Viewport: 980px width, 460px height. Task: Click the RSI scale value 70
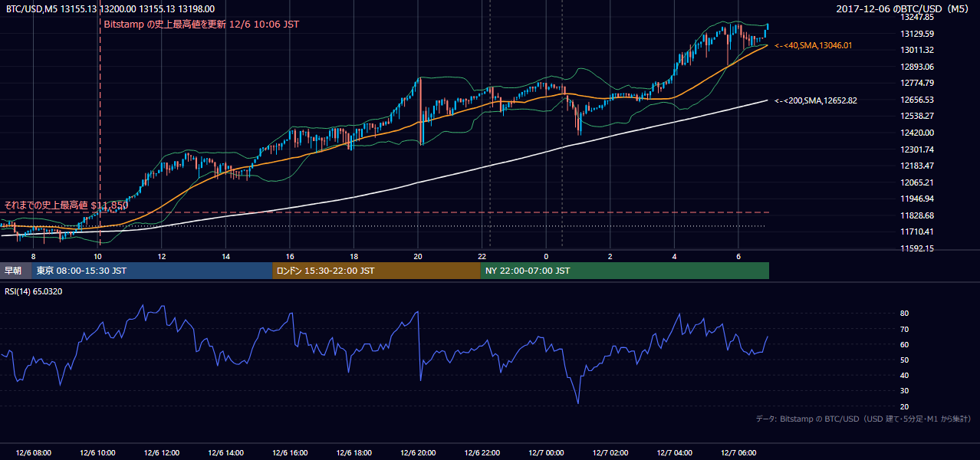[904, 329]
